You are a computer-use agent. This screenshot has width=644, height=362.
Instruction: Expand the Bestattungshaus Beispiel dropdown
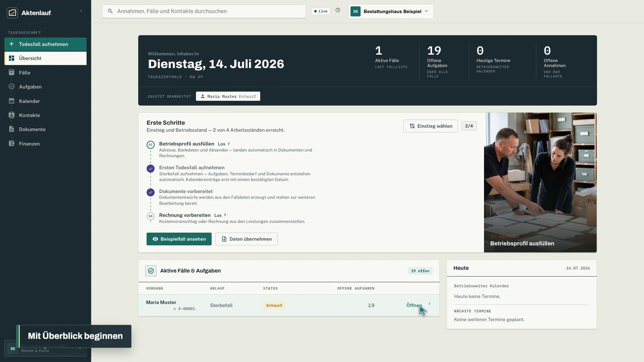391,11
